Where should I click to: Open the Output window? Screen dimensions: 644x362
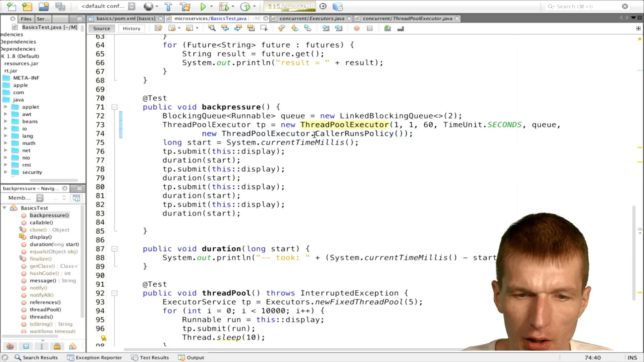click(x=191, y=357)
